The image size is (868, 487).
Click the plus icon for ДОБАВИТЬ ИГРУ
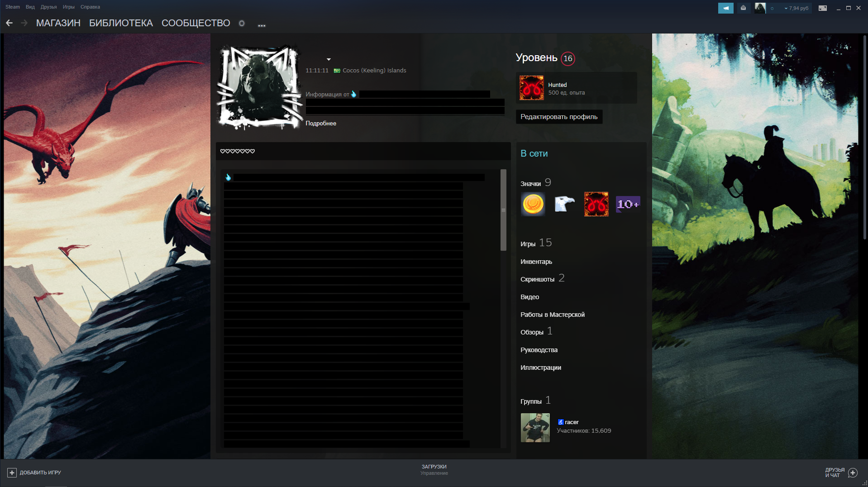[12, 473]
